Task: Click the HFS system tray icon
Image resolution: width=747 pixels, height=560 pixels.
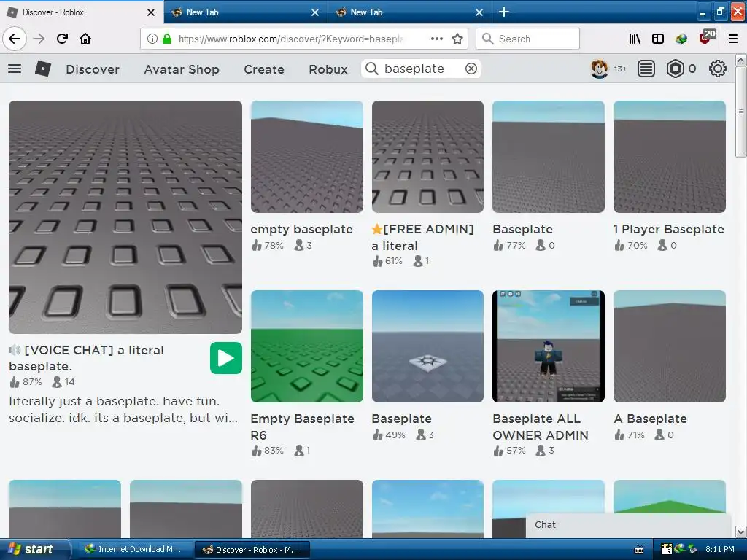Action: (667, 549)
